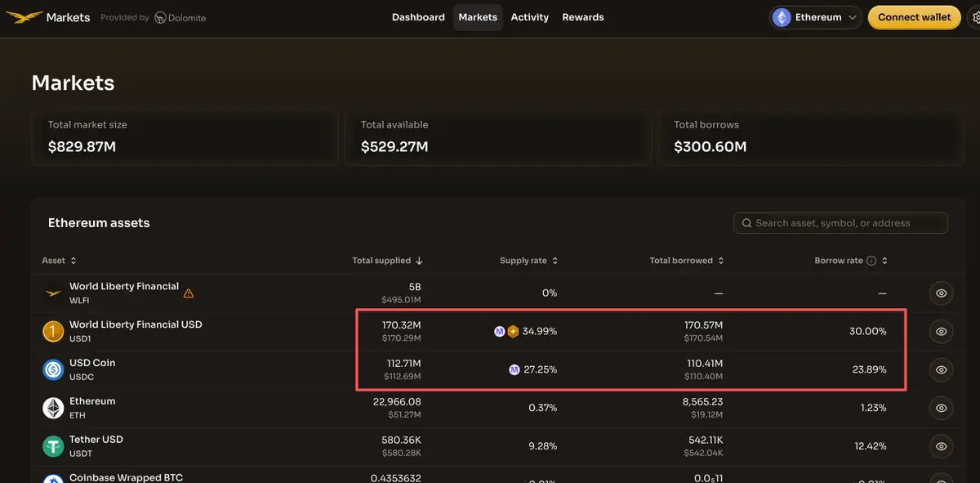Toggle the eye icon for WLFI row
This screenshot has height=483, width=980.
941,293
